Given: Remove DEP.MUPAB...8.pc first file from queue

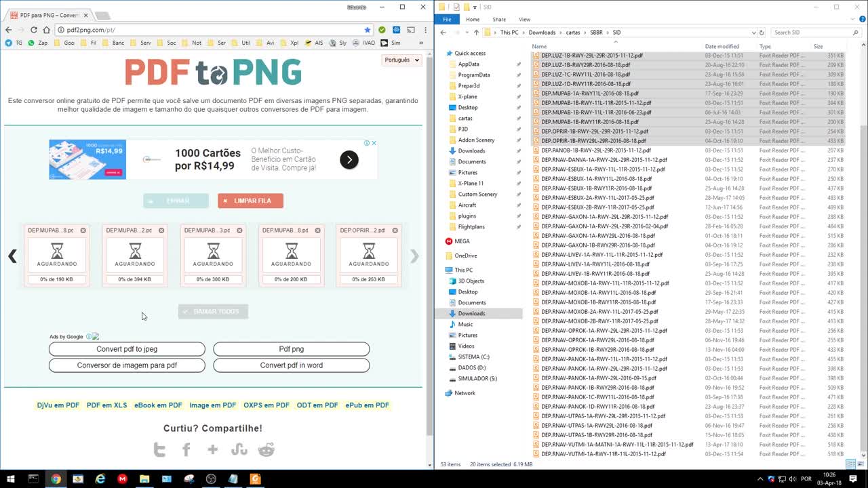Looking at the screenshot, I should pyautogui.click(x=83, y=230).
